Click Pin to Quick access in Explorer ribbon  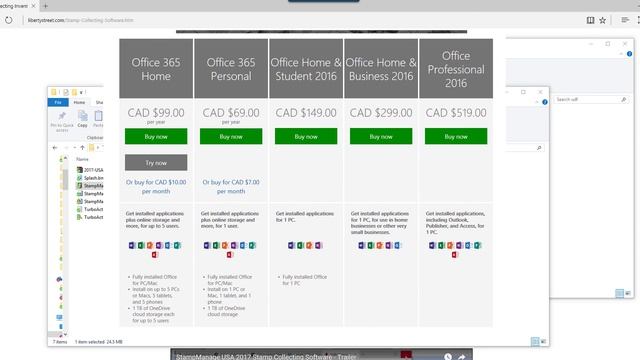click(x=62, y=121)
